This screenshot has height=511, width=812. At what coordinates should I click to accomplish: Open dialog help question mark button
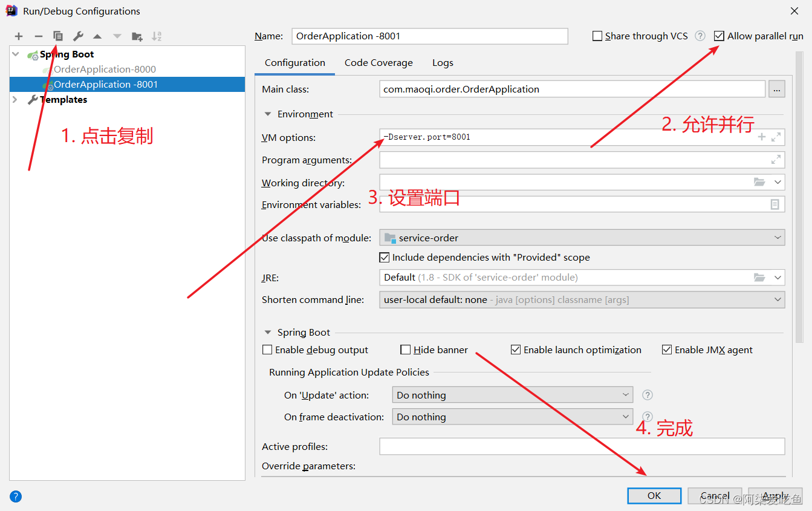(16, 496)
